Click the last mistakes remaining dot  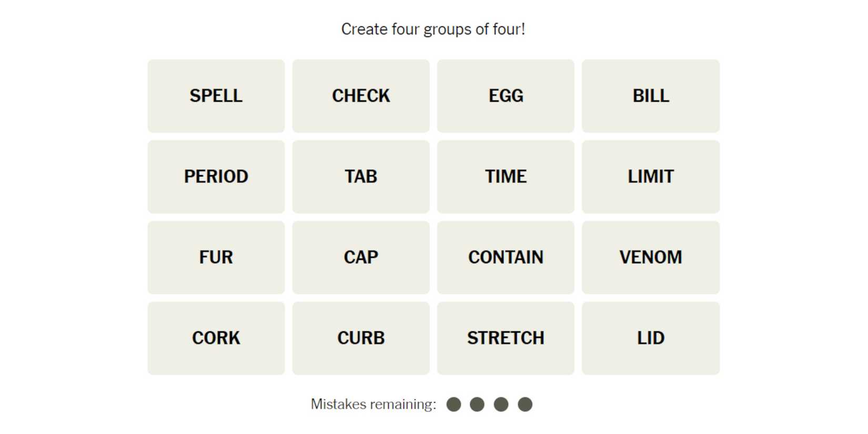[525, 405]
